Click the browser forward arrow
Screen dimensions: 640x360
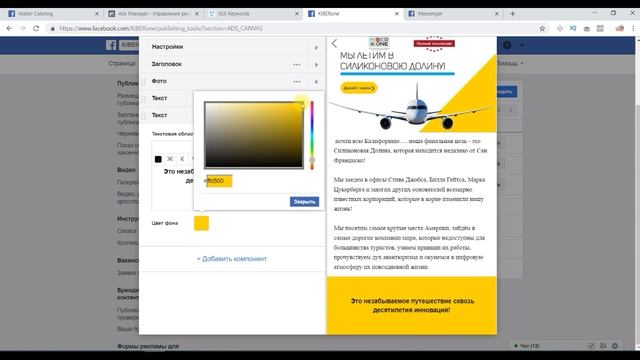pos(23,28)
